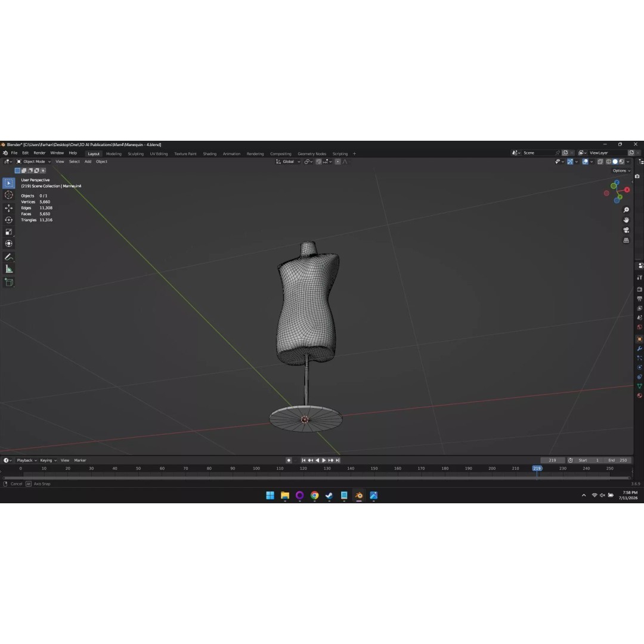Click the Add menu in viewport header
Viewport: 644px width, 644px height.
pyautogui.click(x=88, y=162)
